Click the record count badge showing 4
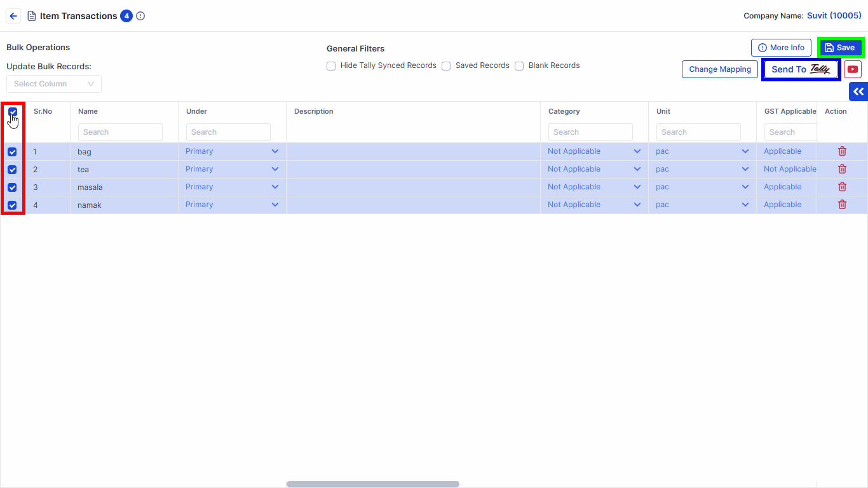The height and width of the screenshot is (488, 868). (126, 16)
